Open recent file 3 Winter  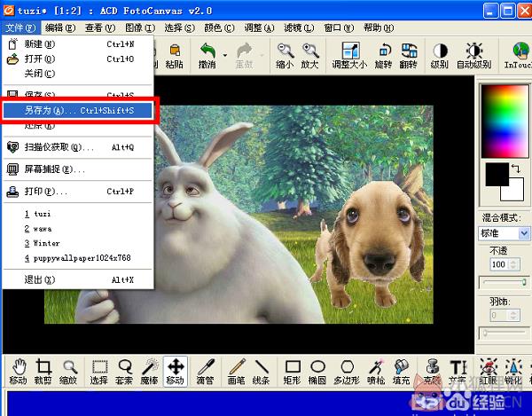click(78, 244)
